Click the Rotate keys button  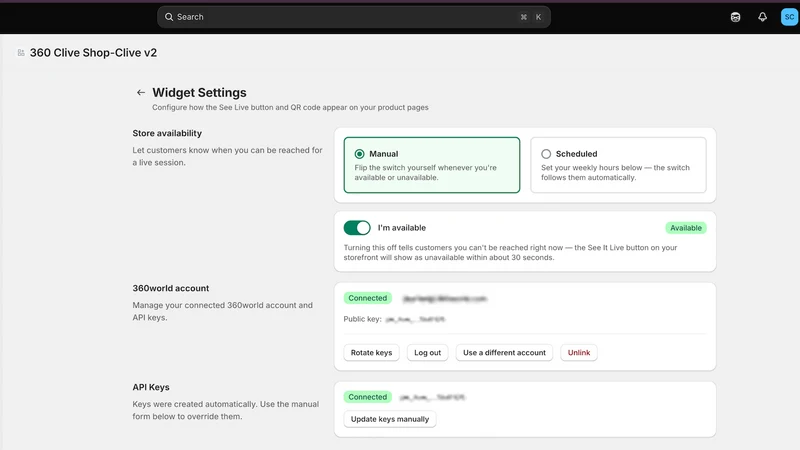pos(371,353)
